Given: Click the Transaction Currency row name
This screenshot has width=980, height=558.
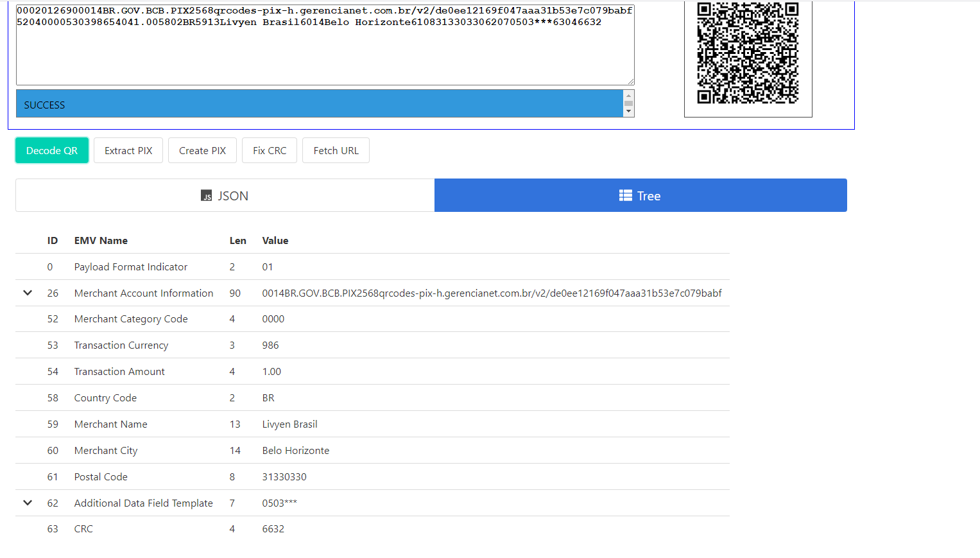Looking at the screenshot, I should point(121,345).
